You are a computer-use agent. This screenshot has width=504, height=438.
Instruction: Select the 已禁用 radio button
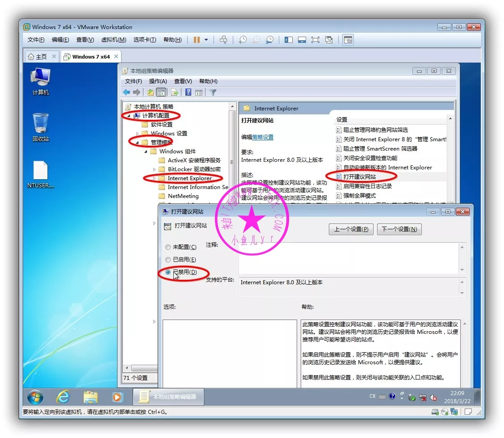tap(168, 272)
